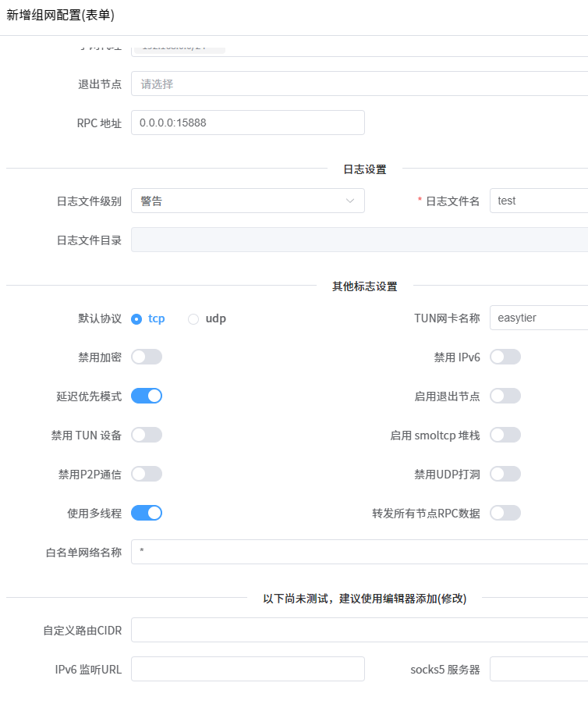Image resolution: width=588 pixels, height=704 pixels.
Task: Click the 其他标志设置 section heading
Action: click(365, 286)
